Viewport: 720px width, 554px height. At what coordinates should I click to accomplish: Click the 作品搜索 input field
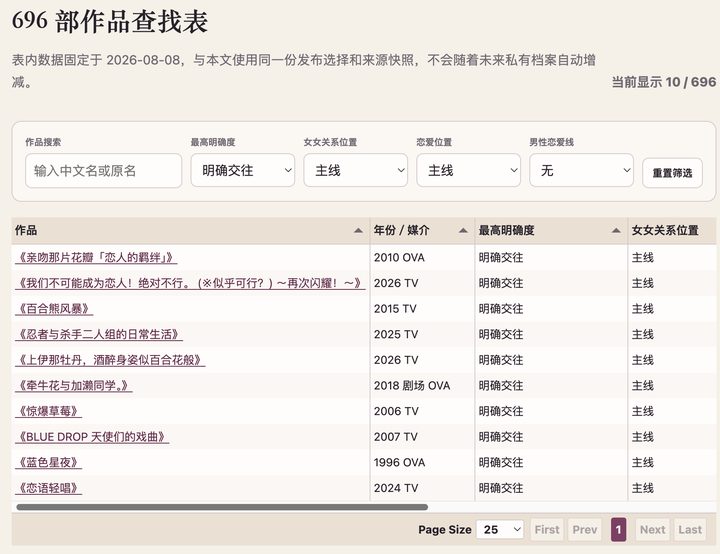pos(103,171)
